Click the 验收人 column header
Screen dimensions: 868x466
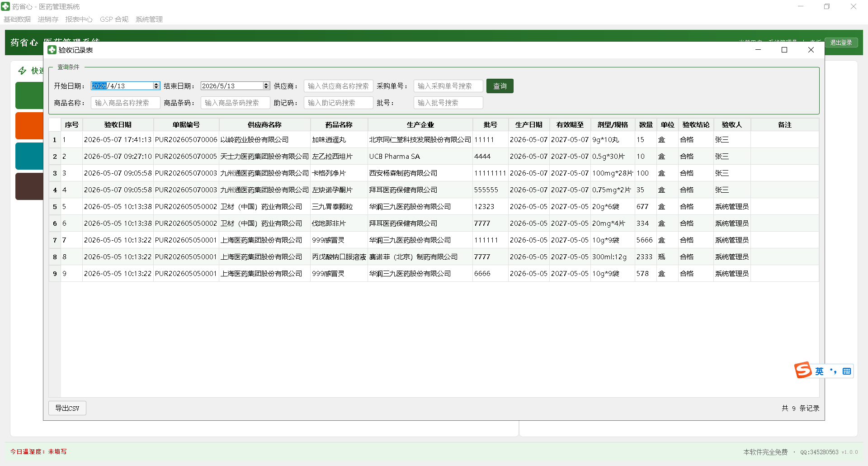pyautogui.click(x=732, y=125)
